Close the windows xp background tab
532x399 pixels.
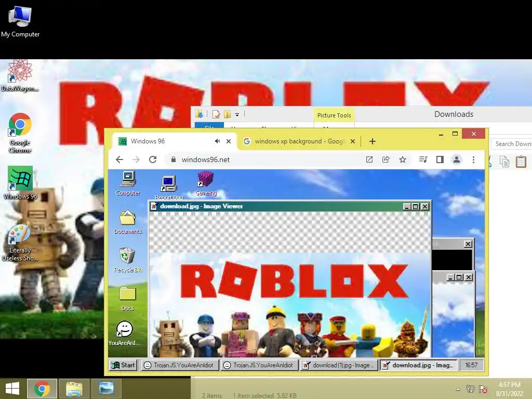coord(353,141)
